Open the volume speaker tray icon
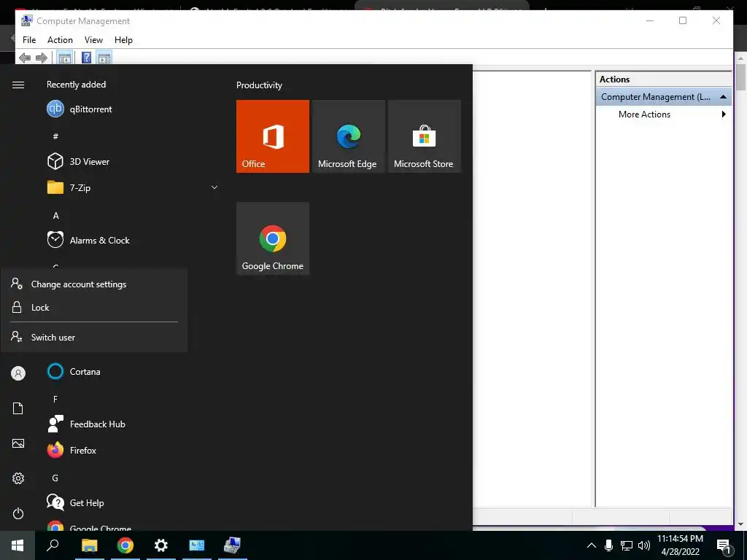This screenshot has height=560, width=747. pos(643,545)
